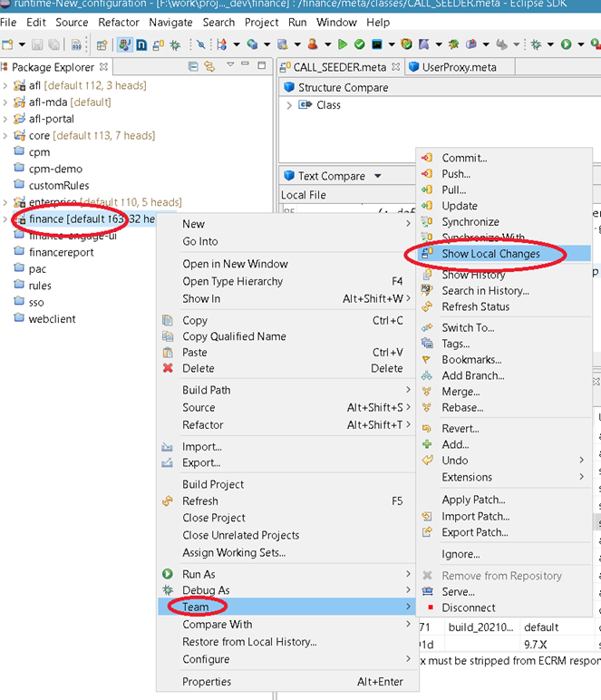Expand the afl project tree node
Screen dimensions: 601x700
point(5,86)
